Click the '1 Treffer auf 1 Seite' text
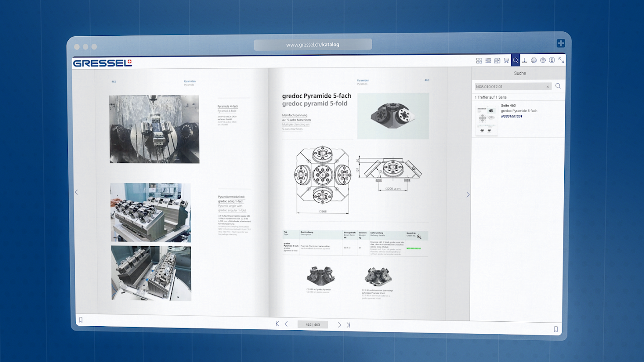The width and height of the screenshot is (644, 362). tap(490, 97)
